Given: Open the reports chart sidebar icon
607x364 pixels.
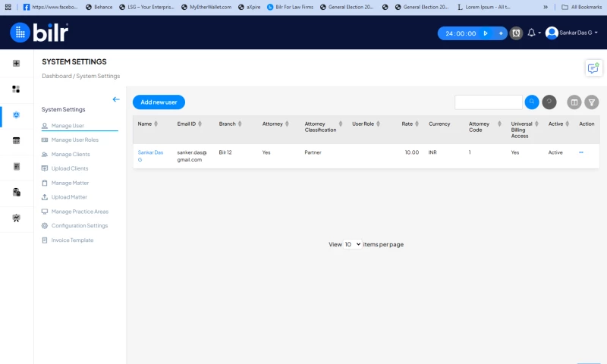Looking at the screenshot, I should (16, 218).
